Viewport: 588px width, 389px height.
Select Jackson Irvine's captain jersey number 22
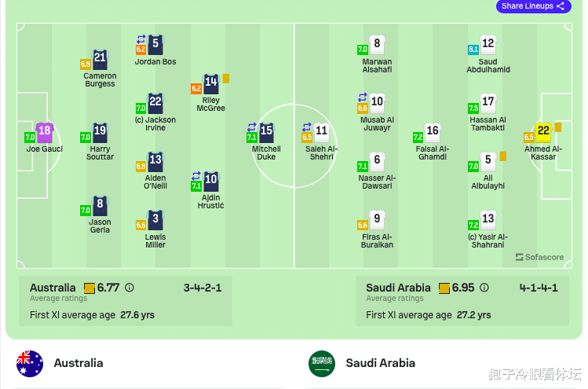point(155,103)
